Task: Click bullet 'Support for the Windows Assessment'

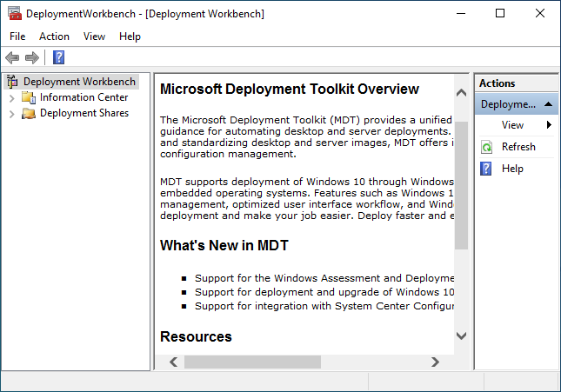Action: 324,278
